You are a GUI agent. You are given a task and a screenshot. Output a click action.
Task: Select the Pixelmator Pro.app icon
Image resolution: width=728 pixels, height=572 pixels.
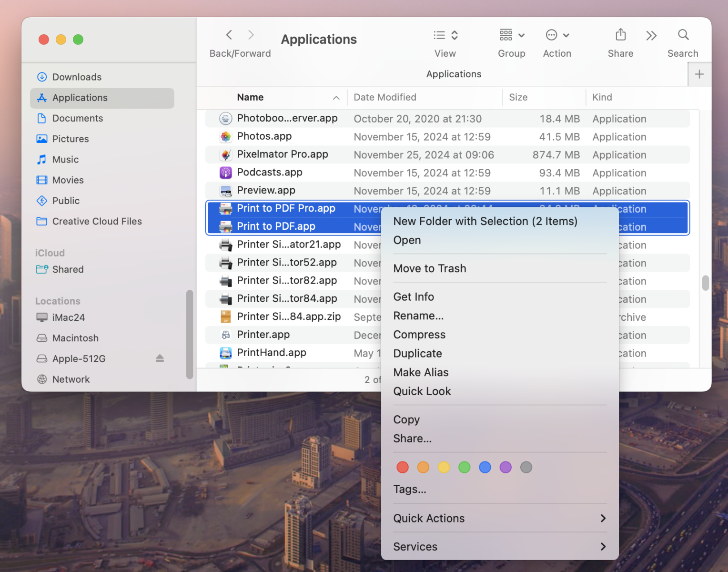click(x=226, y=155)
